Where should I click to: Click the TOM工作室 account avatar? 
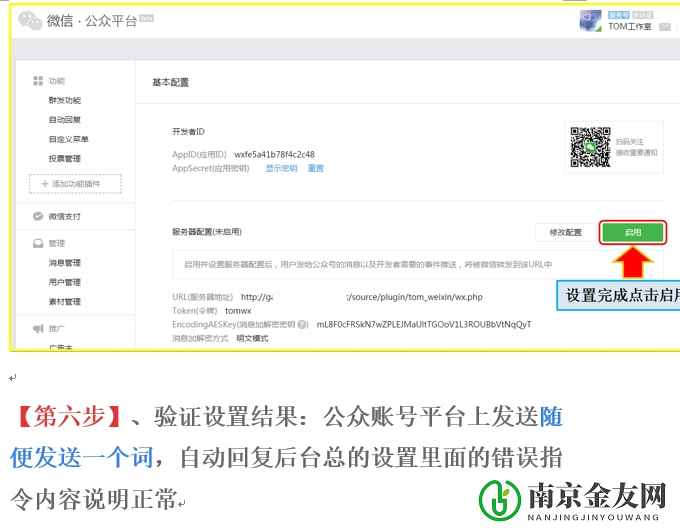coord(592,20)
